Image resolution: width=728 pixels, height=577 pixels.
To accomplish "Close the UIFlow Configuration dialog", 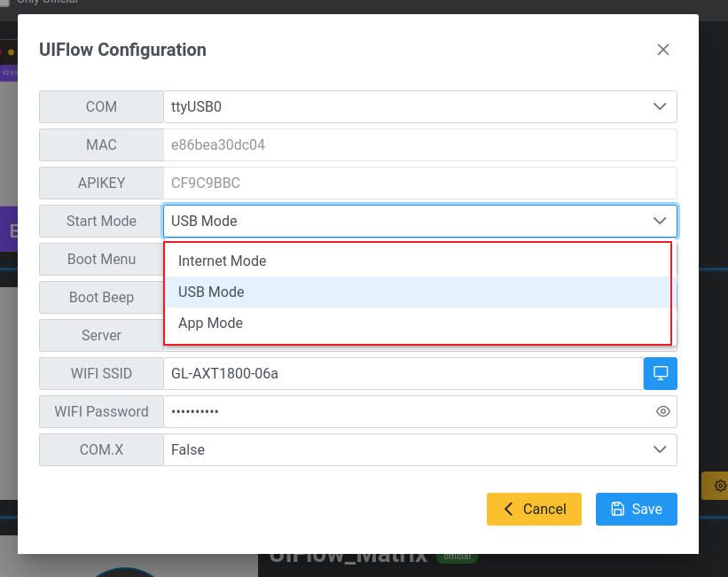I will coord(662,50).
